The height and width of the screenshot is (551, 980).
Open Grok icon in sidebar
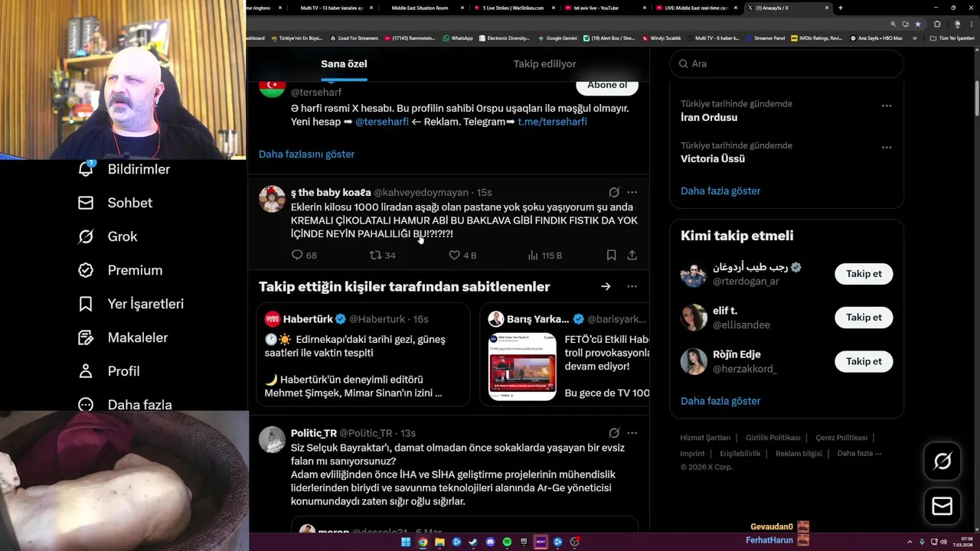(x=86, y=236)
